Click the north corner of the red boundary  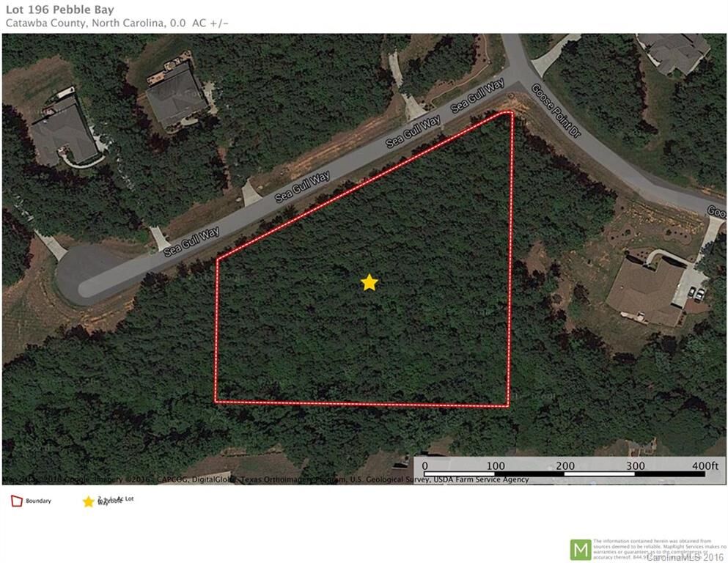[x=510, y=112]
